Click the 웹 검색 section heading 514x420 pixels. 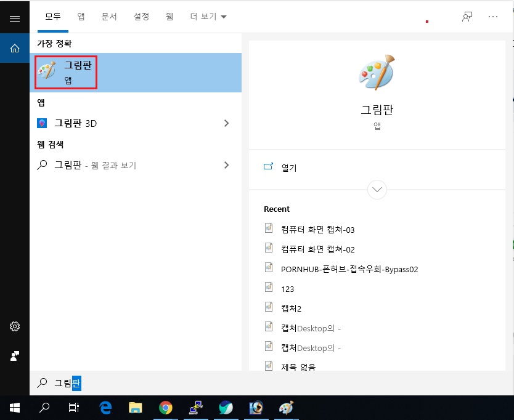tap(50, 145)
